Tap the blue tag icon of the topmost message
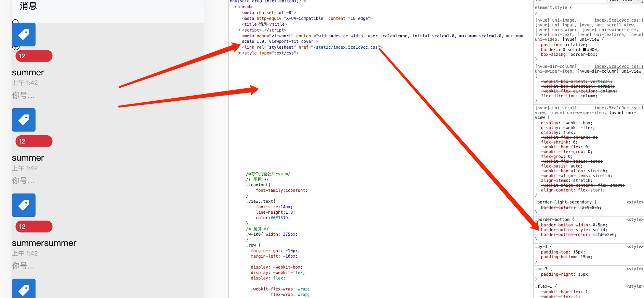The image size is (644, 298). 24,35
